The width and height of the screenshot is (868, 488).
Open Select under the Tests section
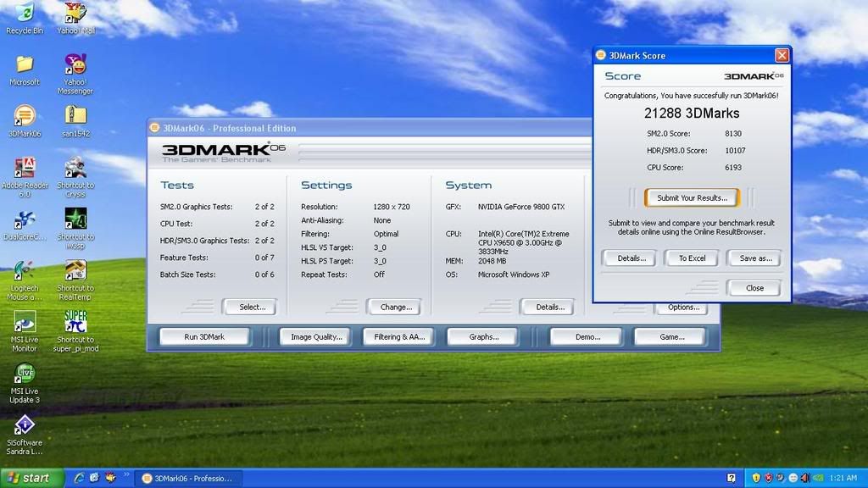point(252,307)
